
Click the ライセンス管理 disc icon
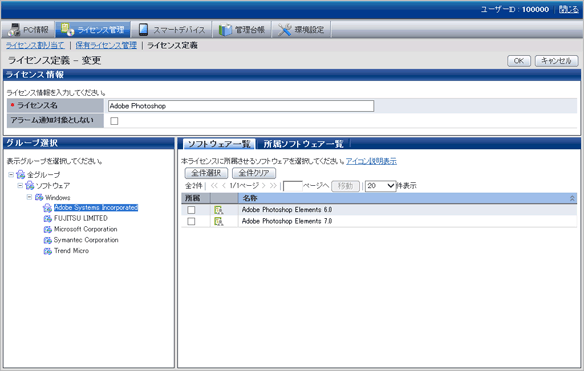click(67, 29)
